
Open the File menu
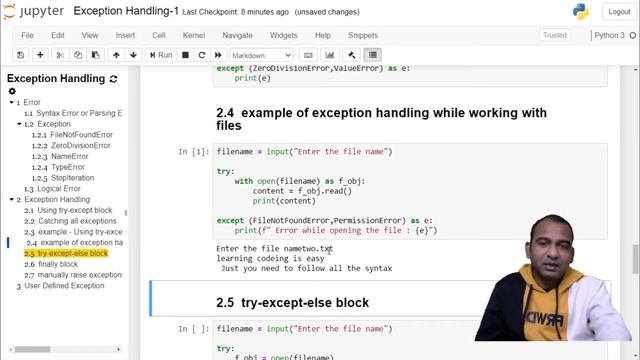(27, 36)
